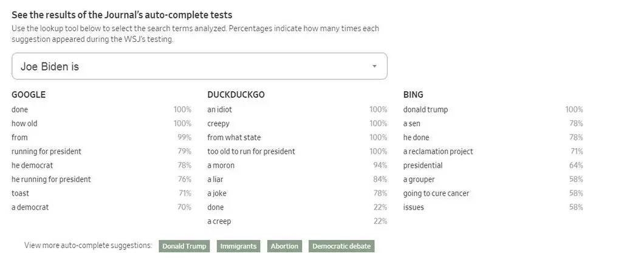Click the "Joe Biden is" text in the lookup box
The image size is (644, 262).
click(x=50, y=67)
